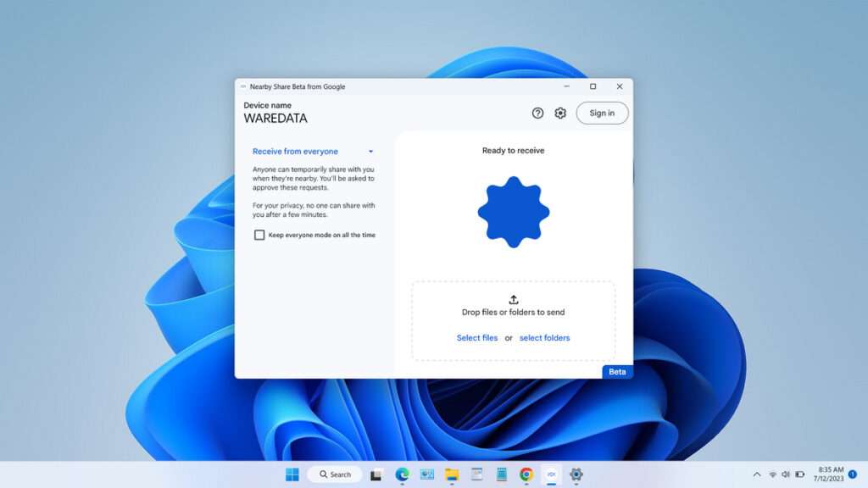Open Nearby Share settings gear
The image size is (868, 488).
click(560, 113)
